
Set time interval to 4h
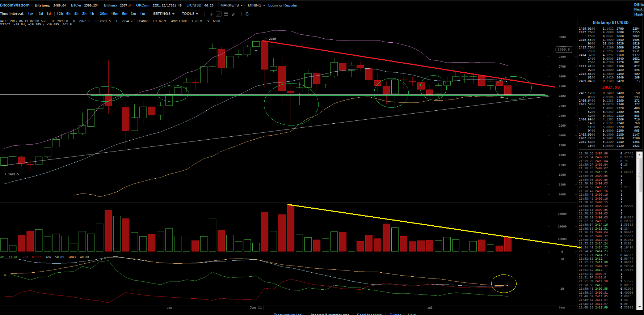tap(76, 14)
